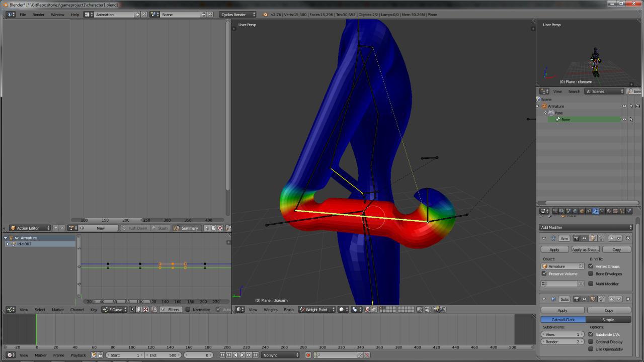Open the render properties tab (camera icon)
Screen dimensions: 644x362
pos(555,211)
